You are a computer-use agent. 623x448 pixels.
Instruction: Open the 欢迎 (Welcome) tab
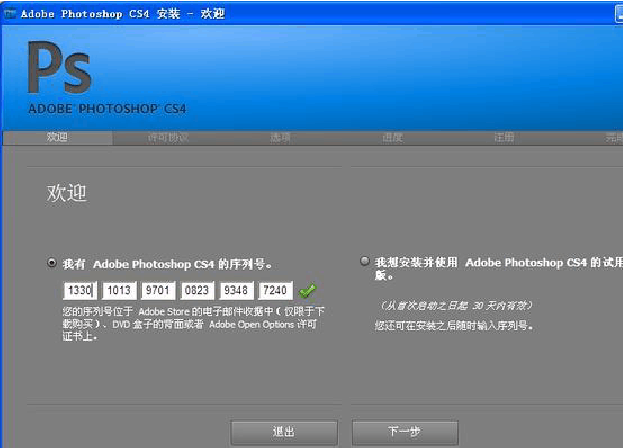(x=58, y=137)
